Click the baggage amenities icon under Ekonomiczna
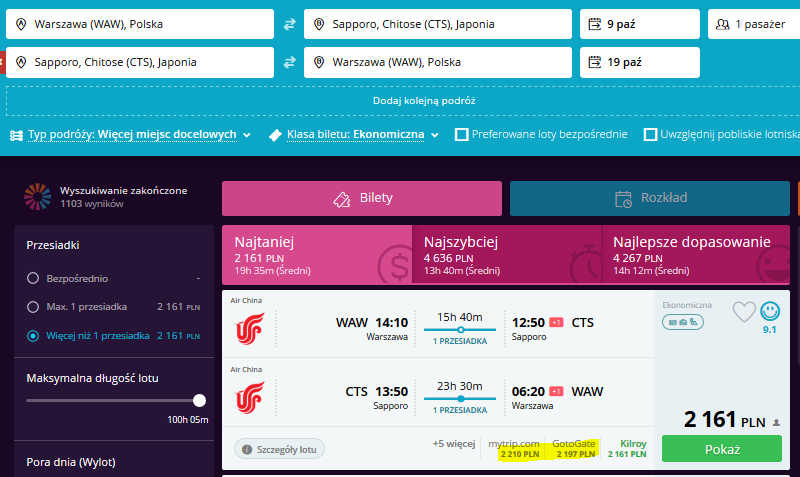Image resolution: width=800 pixels, height=477 pixels. point(683,322)
